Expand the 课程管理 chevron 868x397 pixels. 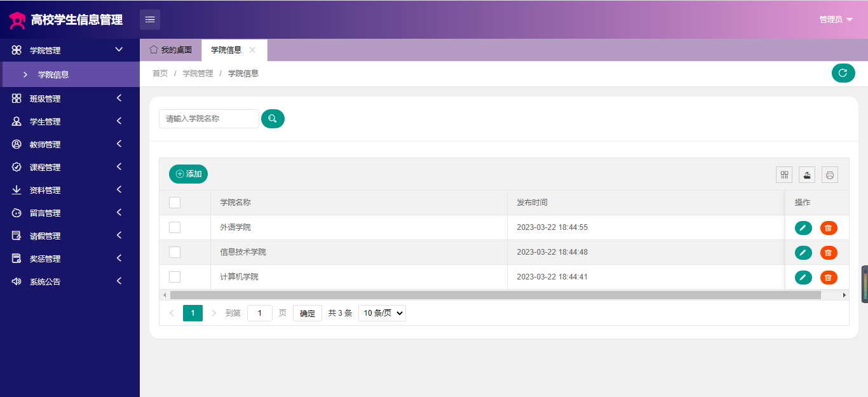coord(119,166)
